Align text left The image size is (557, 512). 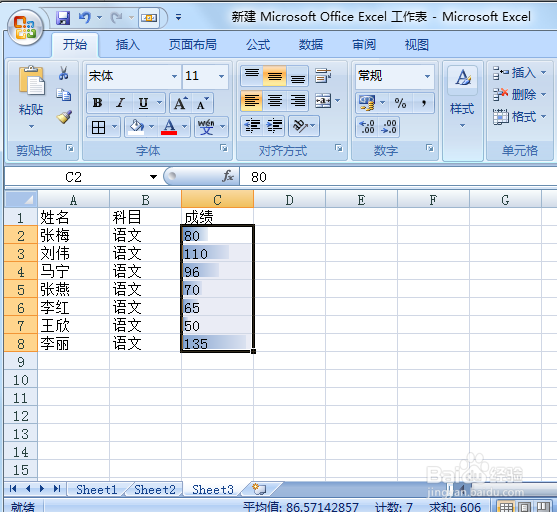coord(252,101)
